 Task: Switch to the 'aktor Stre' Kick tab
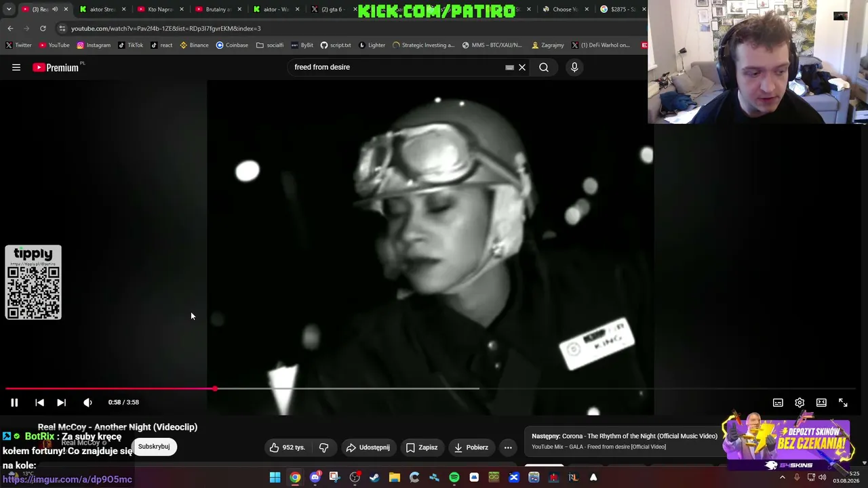coord(102,9)
